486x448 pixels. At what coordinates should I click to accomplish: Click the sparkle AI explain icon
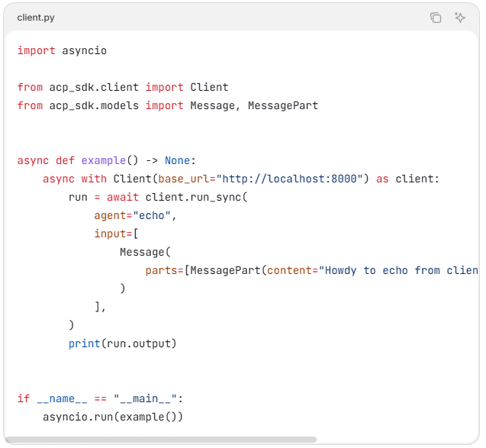coord(460,18)
